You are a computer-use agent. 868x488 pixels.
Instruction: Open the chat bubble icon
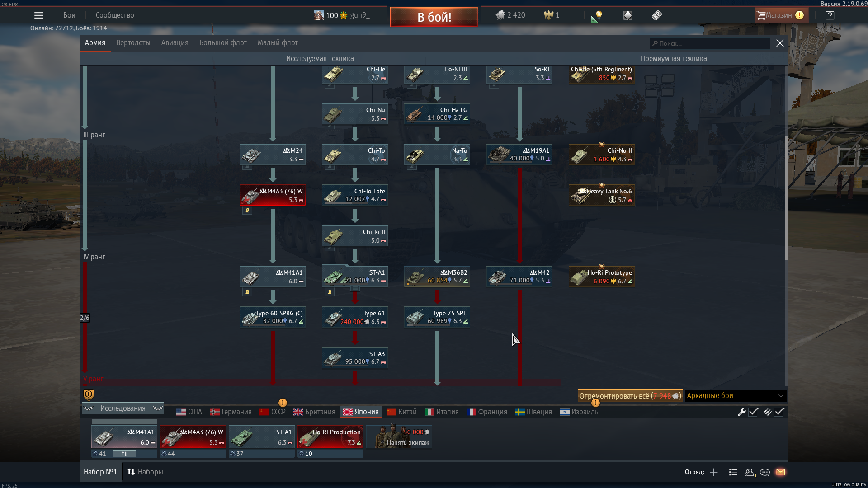tap(765, 472)
